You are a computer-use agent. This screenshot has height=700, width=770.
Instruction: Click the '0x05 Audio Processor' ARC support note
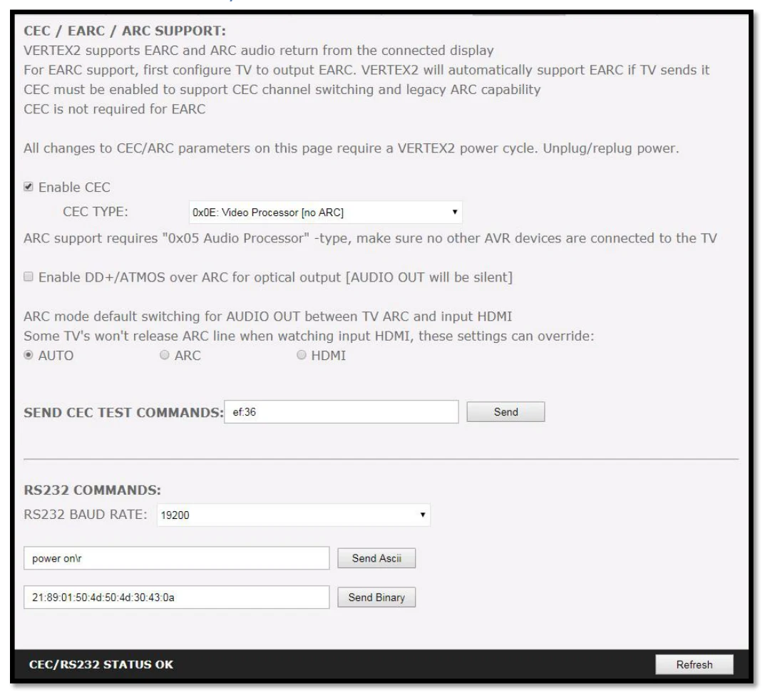pyautogui.click(x=370, y=238)
